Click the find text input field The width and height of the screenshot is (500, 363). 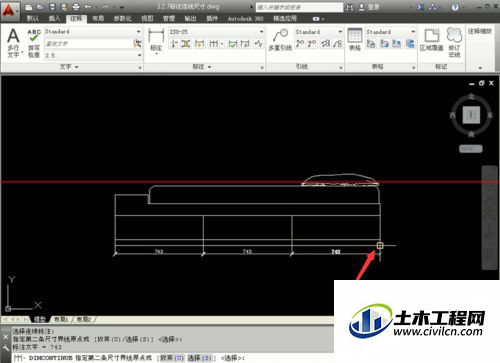(89, 44)
